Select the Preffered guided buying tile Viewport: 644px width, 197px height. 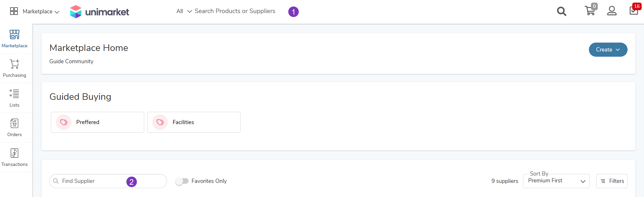97,122
